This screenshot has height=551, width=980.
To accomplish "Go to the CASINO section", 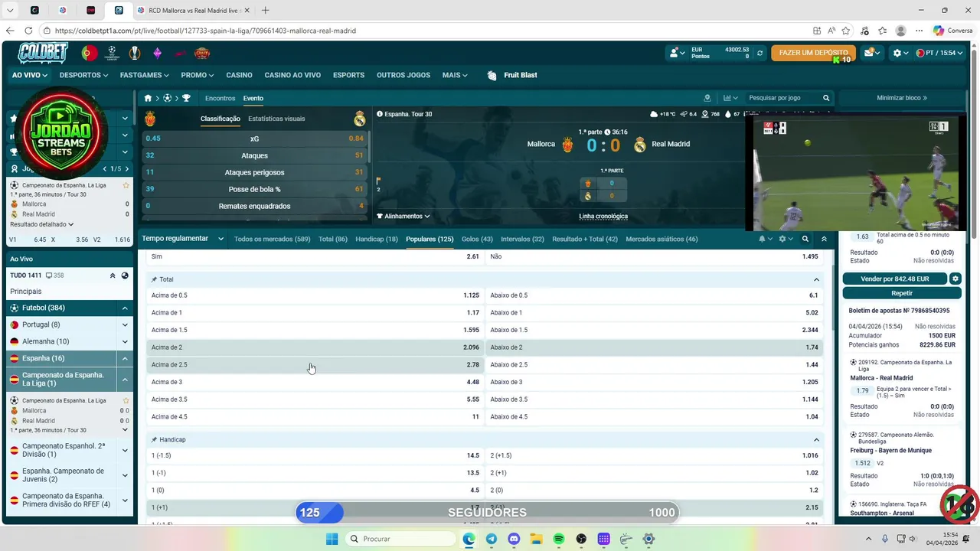I will (x=239, y=75).
